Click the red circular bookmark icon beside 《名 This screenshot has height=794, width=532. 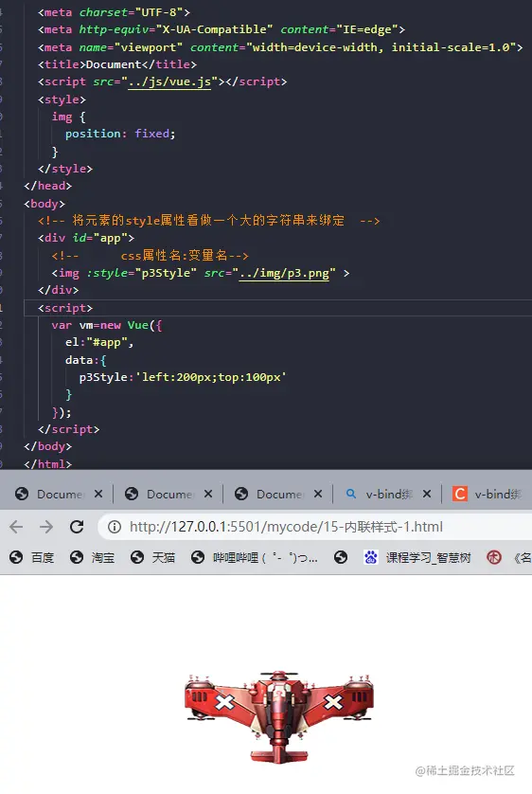pos(494,557)
